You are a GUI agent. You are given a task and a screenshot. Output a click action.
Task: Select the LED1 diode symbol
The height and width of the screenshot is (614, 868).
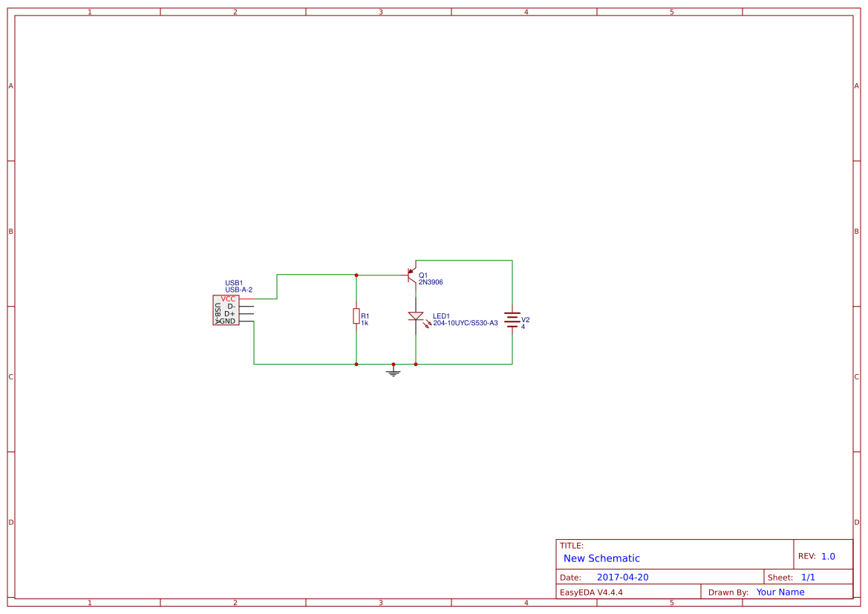(416, 316)
